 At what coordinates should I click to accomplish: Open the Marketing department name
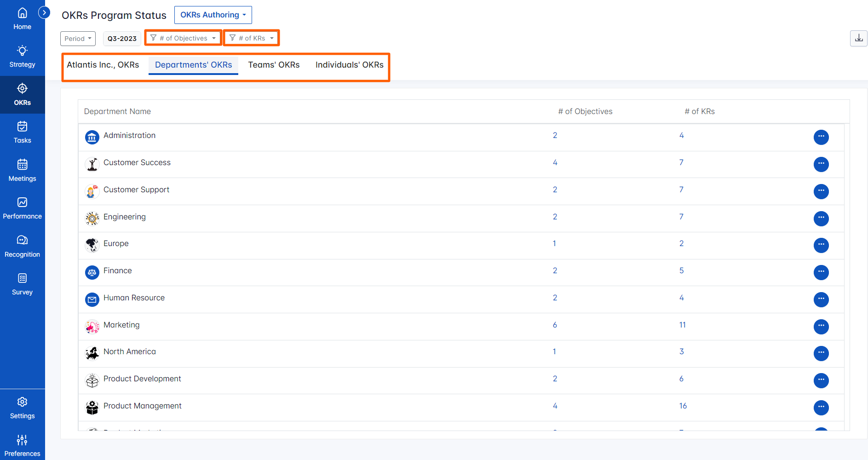click(121, 325)
